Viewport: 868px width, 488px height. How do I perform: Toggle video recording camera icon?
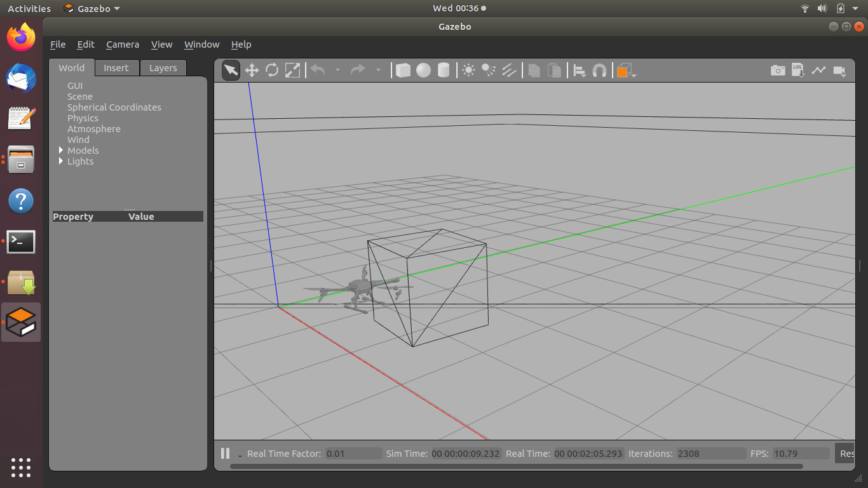[840, 71]
